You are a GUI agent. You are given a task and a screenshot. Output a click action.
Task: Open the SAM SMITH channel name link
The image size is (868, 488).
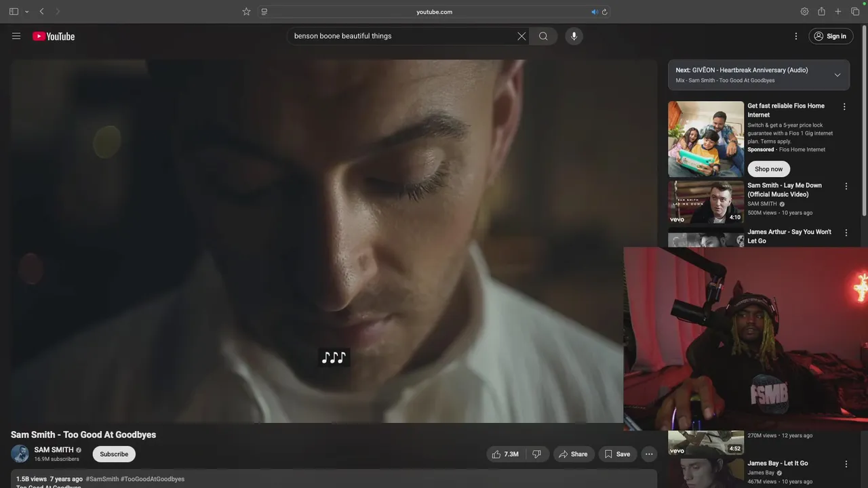tap(54, 449)
